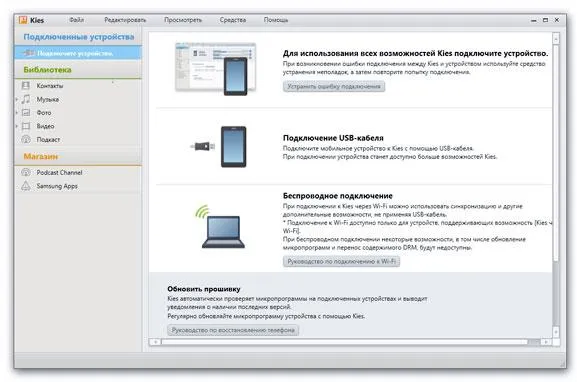Screen dimensions: 580x382
Task: Open the Помощь menu
Action: click(x=276, y=20)
